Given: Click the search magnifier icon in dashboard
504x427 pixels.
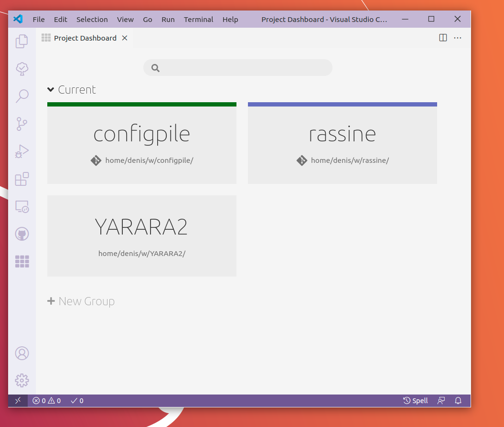Looking at the screenshot, I should [x=155, y=68].
